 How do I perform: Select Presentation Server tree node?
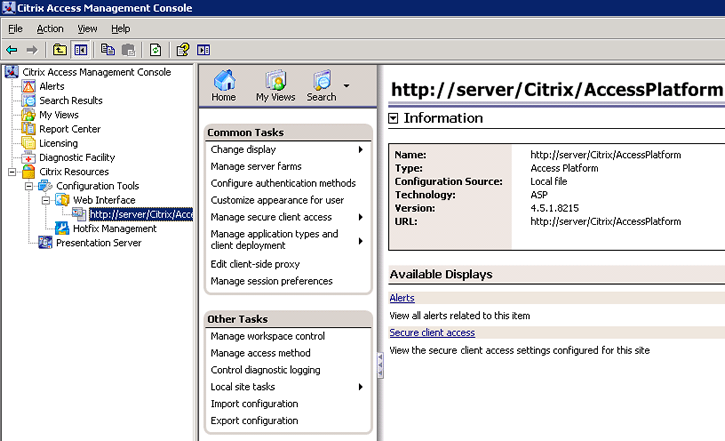pos(98,243)
